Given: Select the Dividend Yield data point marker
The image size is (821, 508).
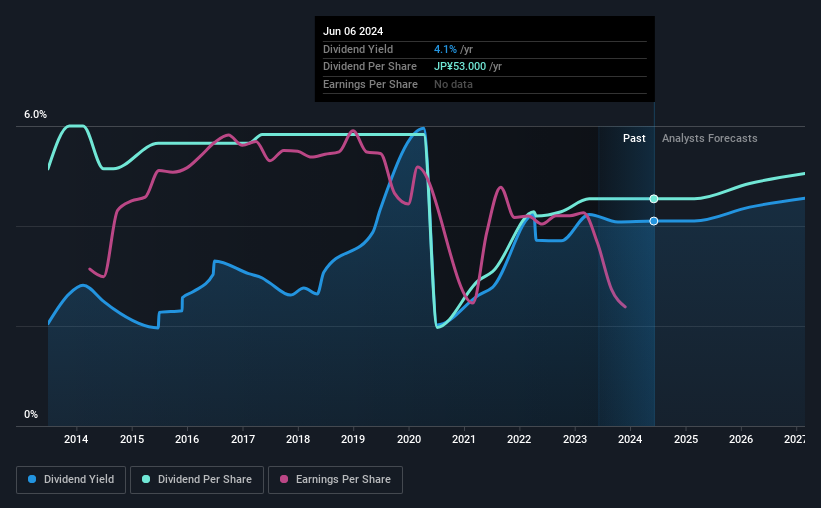Looking at the screenshot, I should tap(654, 221).
